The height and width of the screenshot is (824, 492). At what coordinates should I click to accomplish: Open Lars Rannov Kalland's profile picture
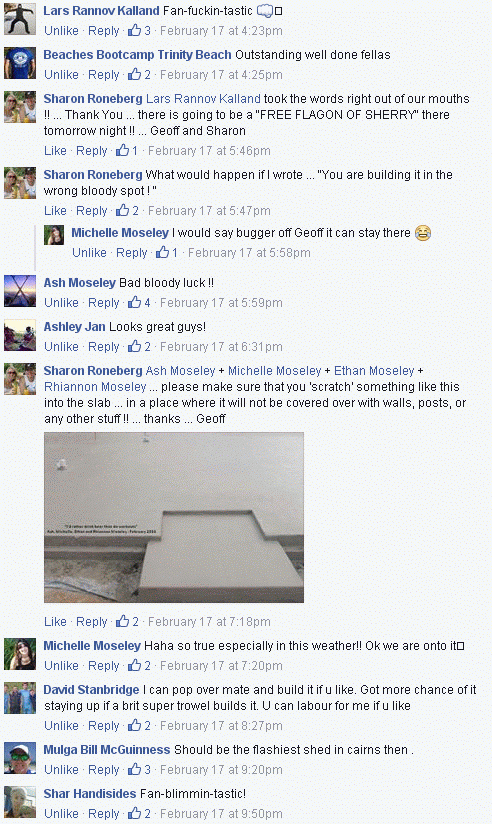(x=20, y=19)
